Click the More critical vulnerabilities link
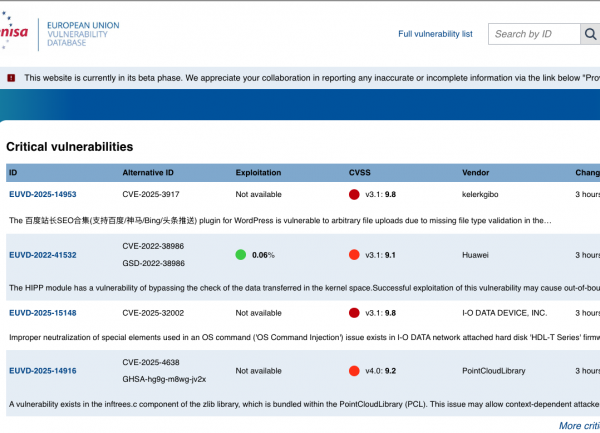The height and width of the screenshot is (433, 600). pyautogui.click(x=579, y=426)
